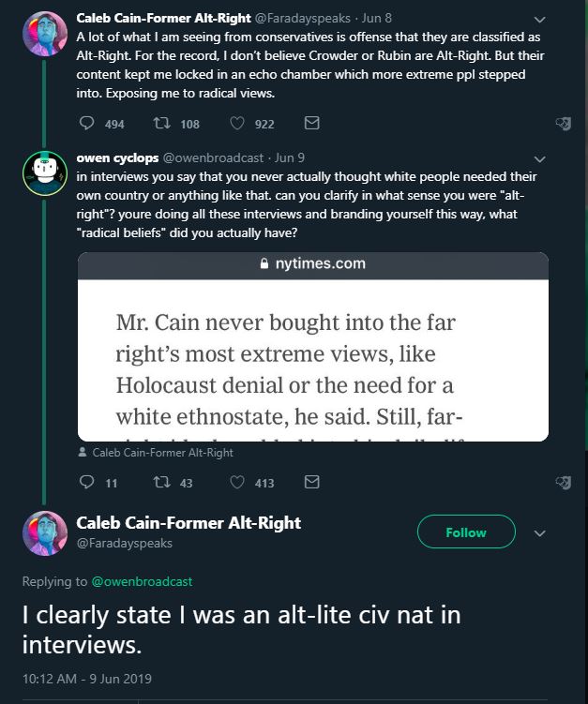Open the chevron menu on Caleb Cain's first tweet
588x704 pixels.
pyautogui.click(x=538, y=19)
